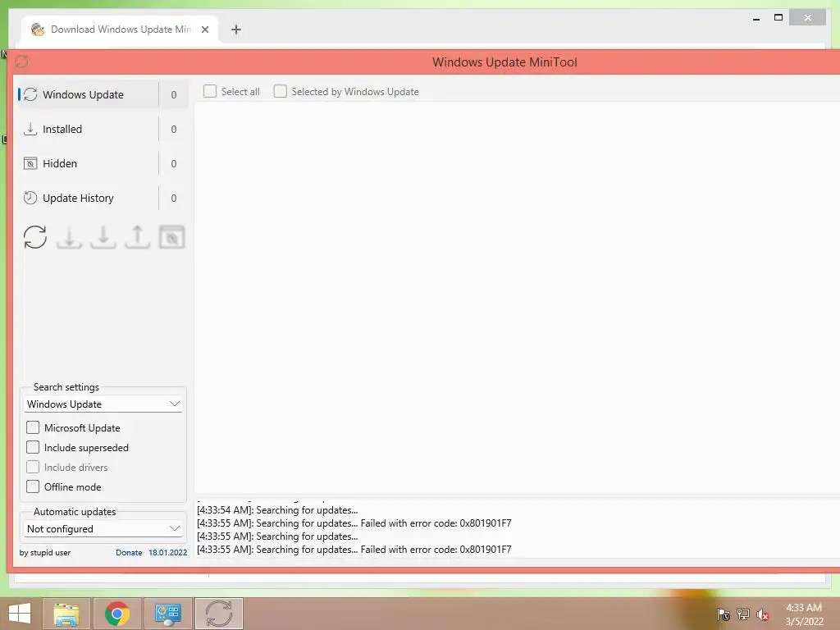
Task: Open the Installed updates section
Action: (x=89, y=129)
